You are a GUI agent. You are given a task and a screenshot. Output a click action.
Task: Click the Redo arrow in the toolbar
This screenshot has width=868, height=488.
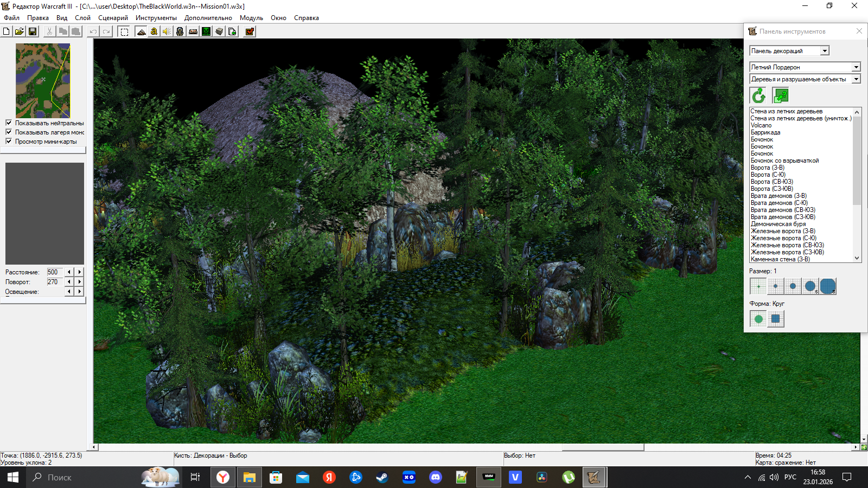pos(106,31)
